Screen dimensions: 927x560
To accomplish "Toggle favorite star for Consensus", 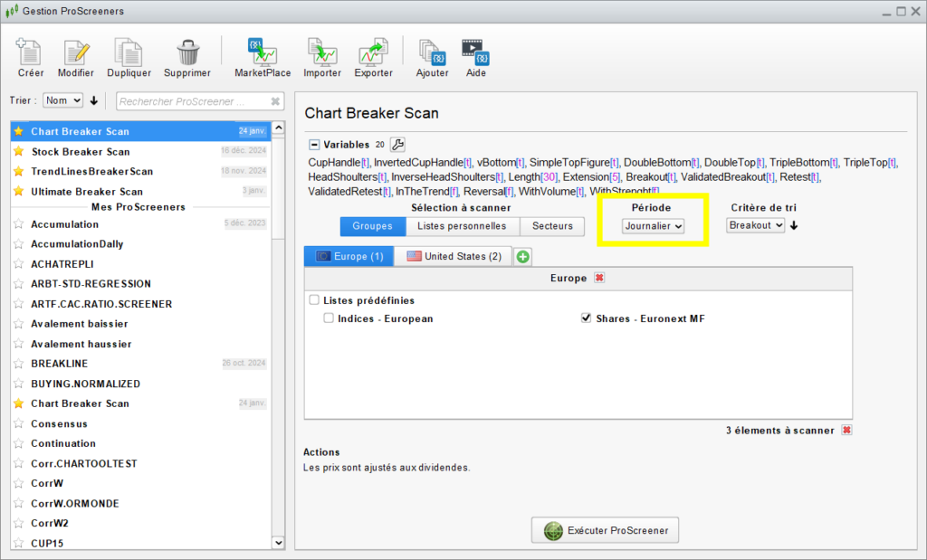I will click(x=19, y=423).
